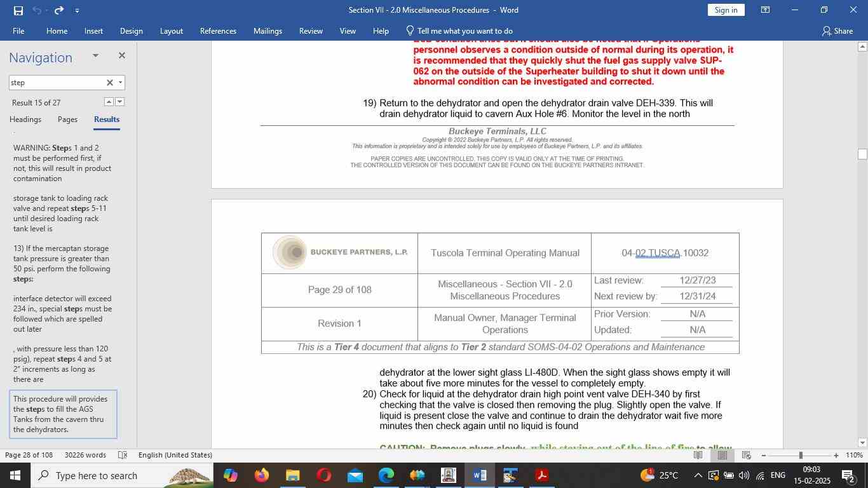Click the Sign in button
Screen dimensions: 868x488
click(726, 10)
